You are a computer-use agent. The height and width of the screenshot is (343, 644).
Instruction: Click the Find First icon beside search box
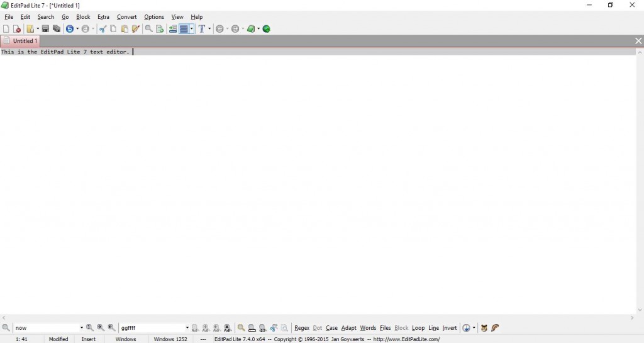[x=89, y=328]
